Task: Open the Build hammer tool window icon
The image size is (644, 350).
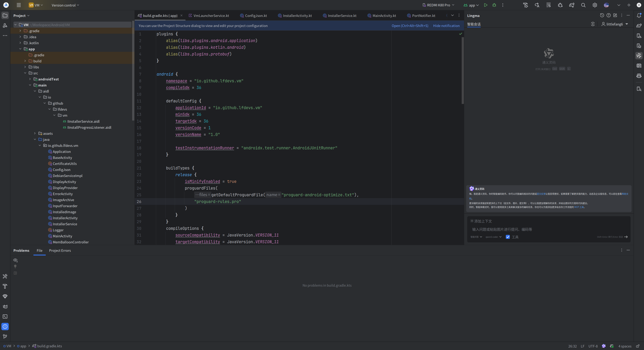Action: (5, 286)
